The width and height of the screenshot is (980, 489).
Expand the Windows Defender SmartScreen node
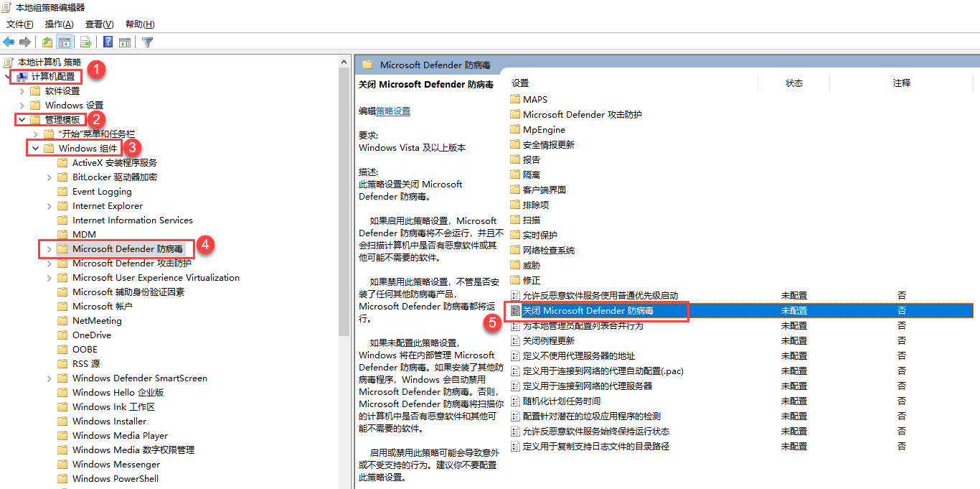pos(49,378)
